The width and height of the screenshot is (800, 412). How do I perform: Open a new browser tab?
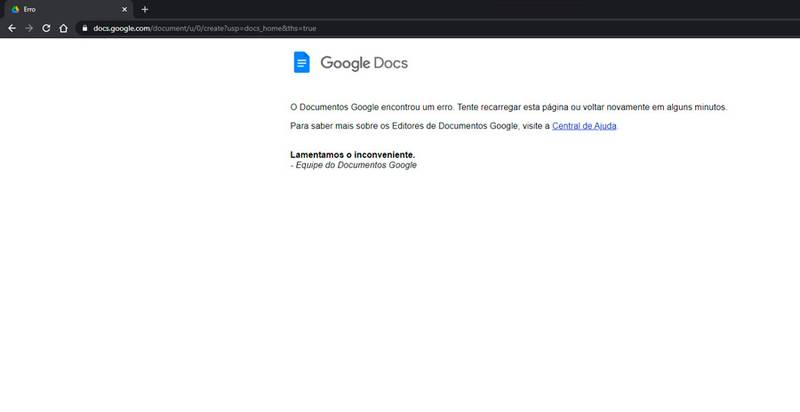point(145,9)
